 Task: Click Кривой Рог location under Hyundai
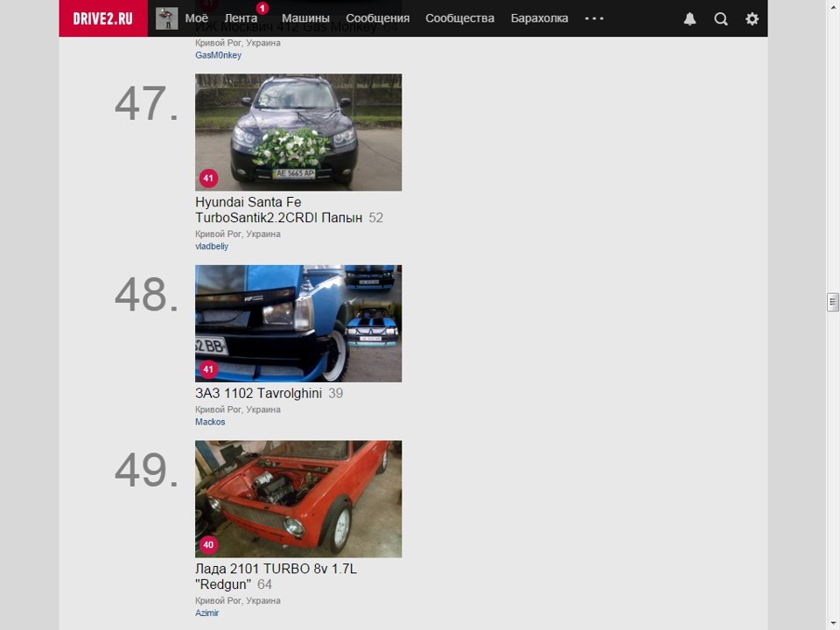[x=238, y=234]
